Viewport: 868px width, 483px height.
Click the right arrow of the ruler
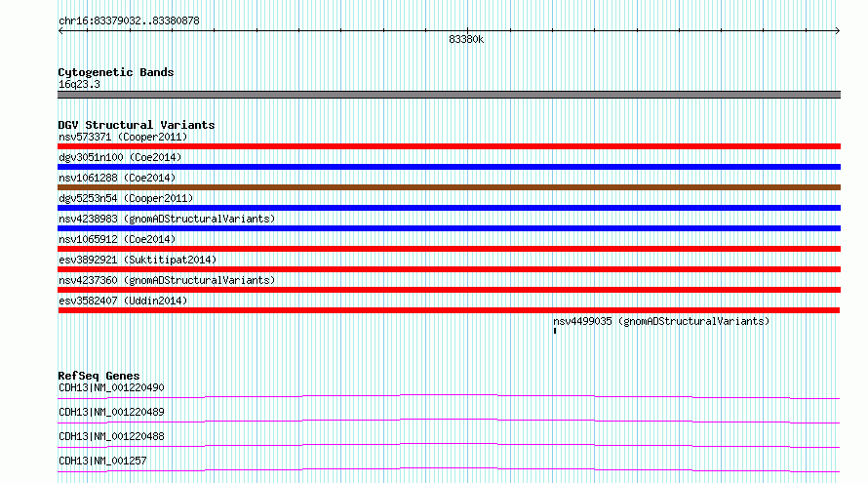tap(837, 31)
